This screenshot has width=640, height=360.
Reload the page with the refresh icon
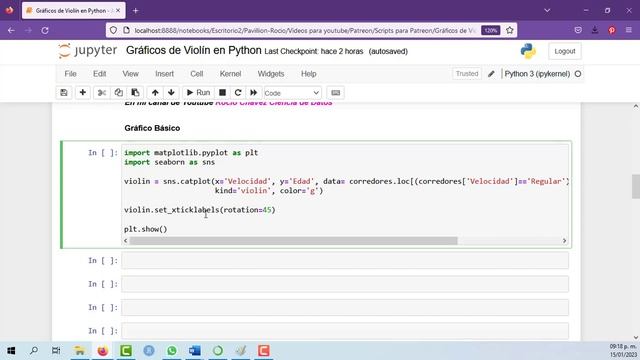[45, 30]
